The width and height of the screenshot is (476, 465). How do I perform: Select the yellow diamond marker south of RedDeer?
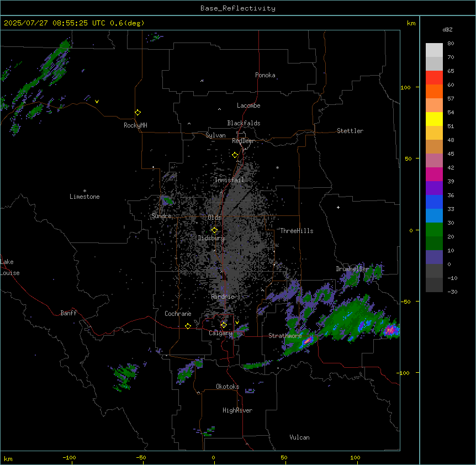pos(235,155)
